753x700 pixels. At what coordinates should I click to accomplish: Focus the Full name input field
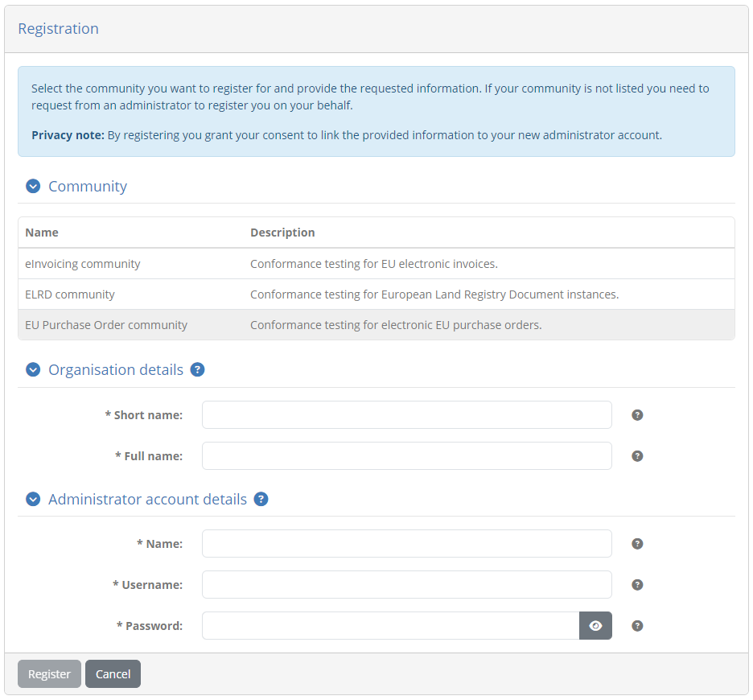click(x=407, y=456)
